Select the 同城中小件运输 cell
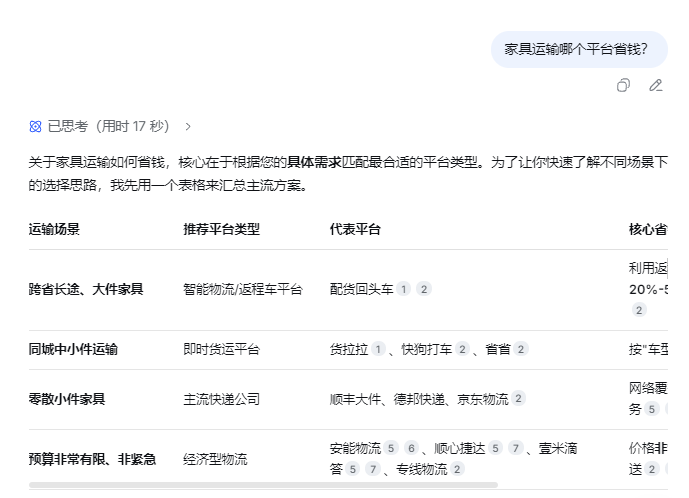The image size is (689, 498). (73, 349)
